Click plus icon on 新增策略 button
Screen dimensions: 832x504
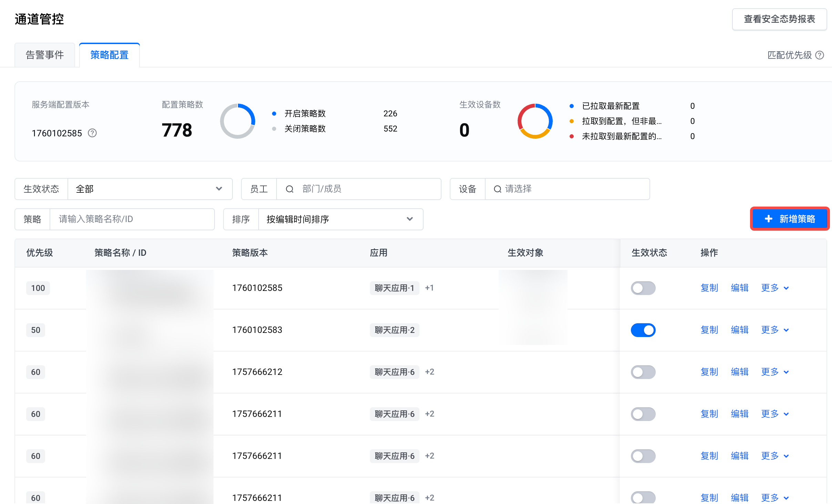tap(769, 219)
